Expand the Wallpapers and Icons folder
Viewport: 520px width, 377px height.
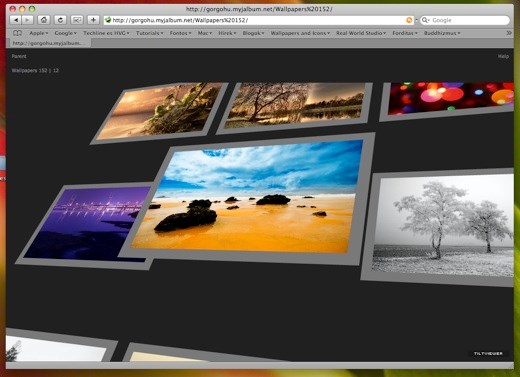pos(300,33)
